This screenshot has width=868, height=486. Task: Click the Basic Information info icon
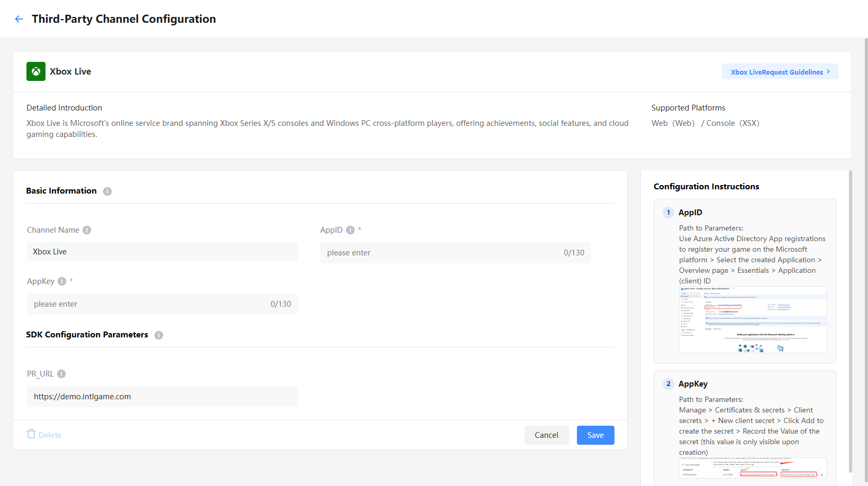click(107, 191)
